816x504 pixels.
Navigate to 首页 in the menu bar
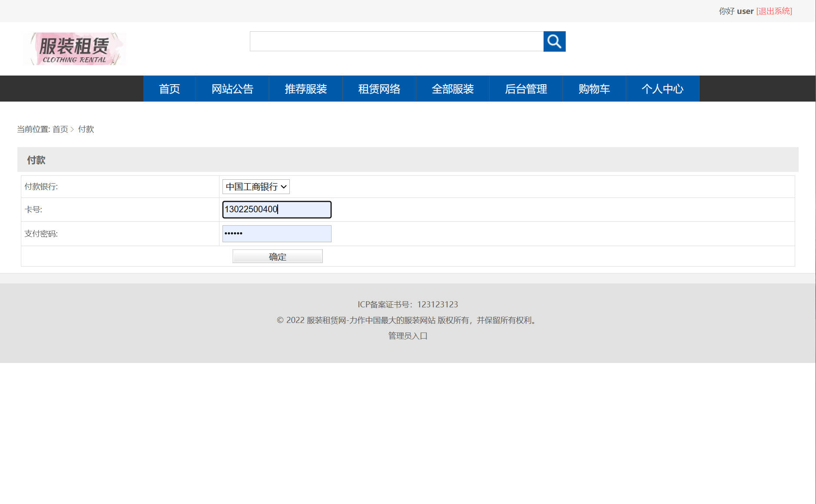pos(169,89)
